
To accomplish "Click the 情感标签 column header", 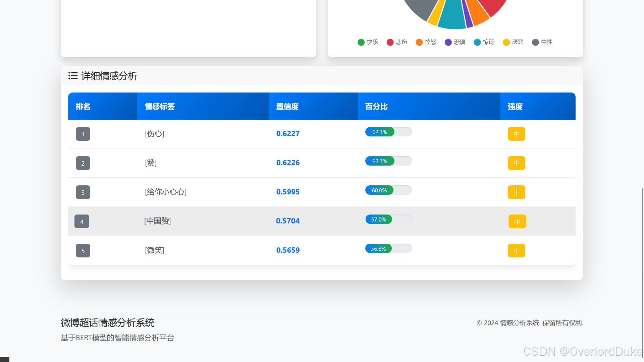I will click(203, 106).
